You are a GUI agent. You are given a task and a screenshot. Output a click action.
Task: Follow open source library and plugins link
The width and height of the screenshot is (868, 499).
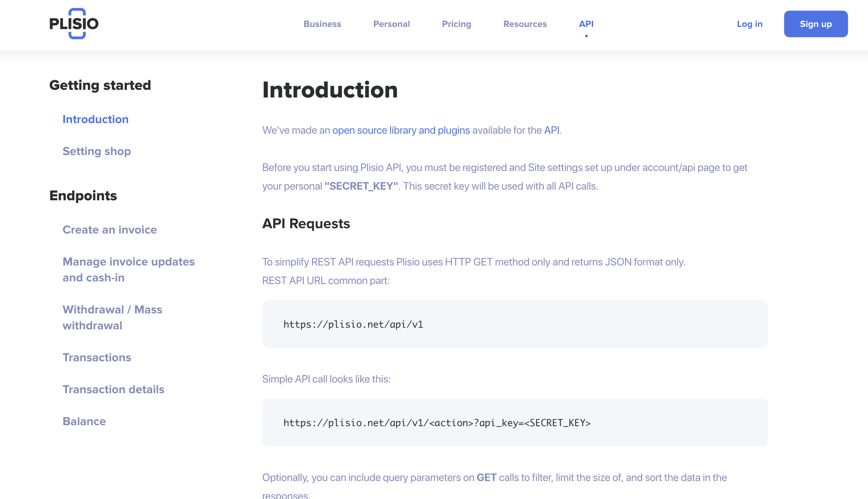point(401,130)
